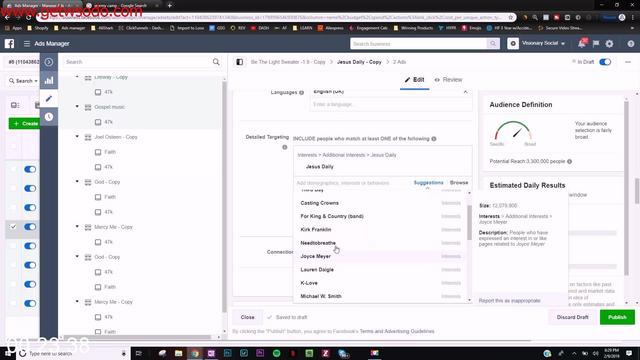The width and height of the screenshot is (640, 360).
Task: Click the Audience Definition panel scrollbar
Action: [627, 188]
